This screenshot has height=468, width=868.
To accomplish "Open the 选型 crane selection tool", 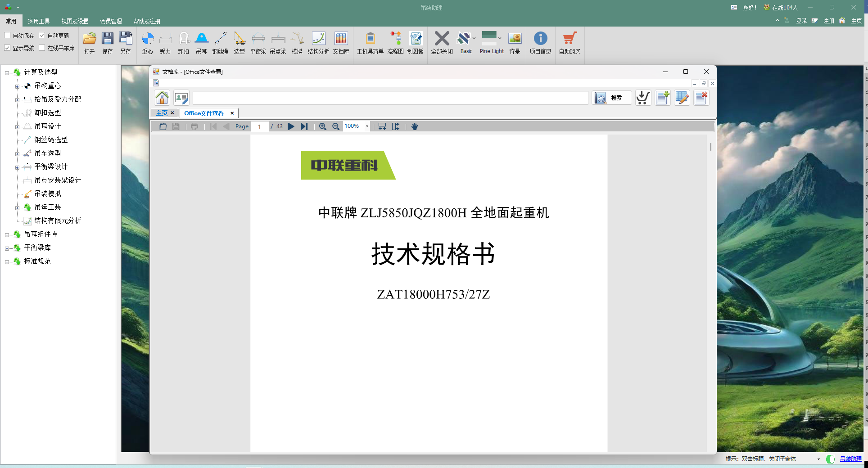I will pos(239,43).
